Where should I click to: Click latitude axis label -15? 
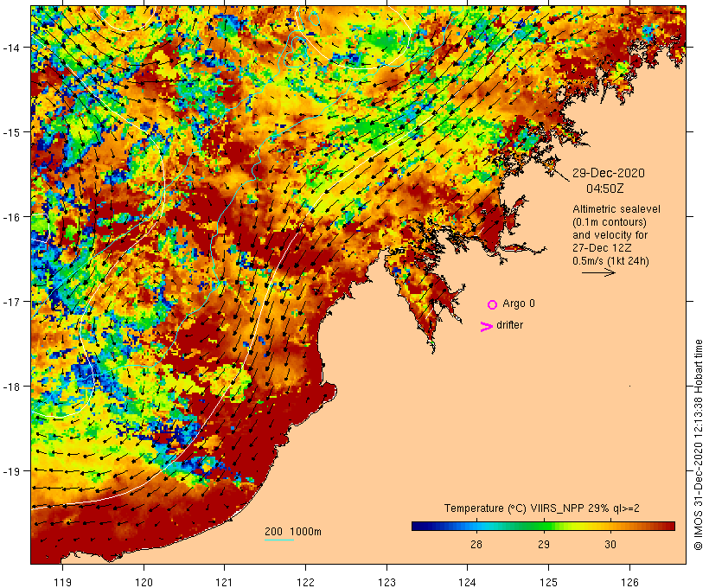pos(10,132)
